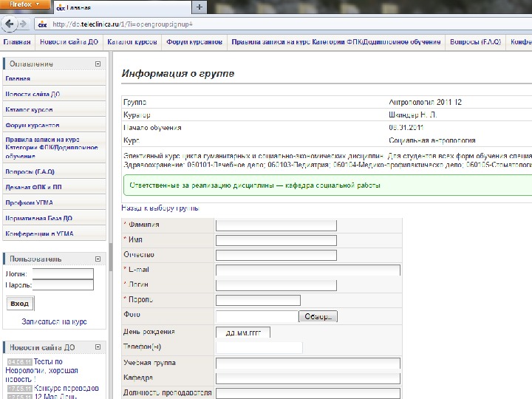Open Вопросы (F.A.Q) in top menu
The height and width of the screenshot is (399, 532).
click(475, 42)
